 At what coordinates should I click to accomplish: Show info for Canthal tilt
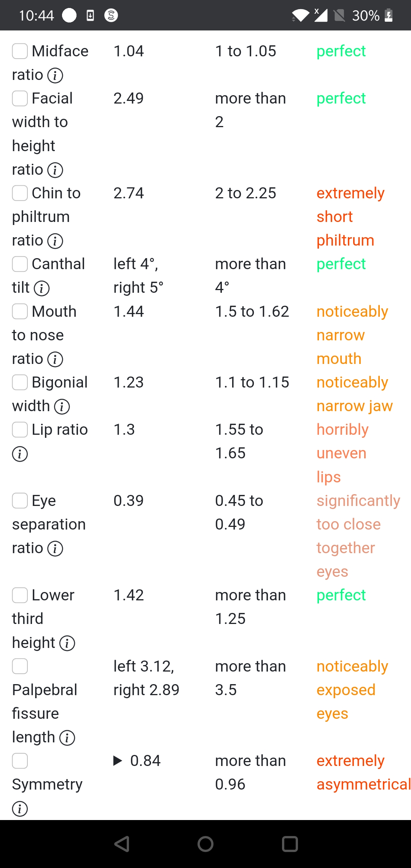coord(41,288)
